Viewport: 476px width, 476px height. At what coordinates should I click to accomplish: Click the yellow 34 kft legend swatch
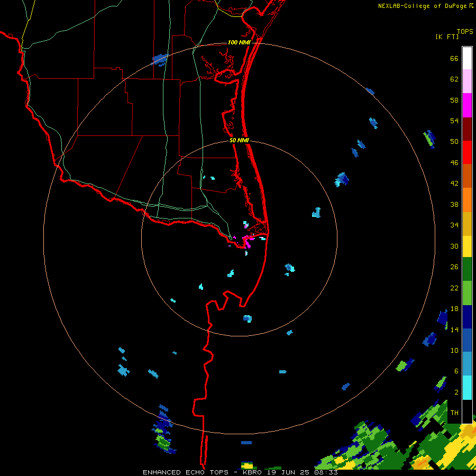point(467,246)
